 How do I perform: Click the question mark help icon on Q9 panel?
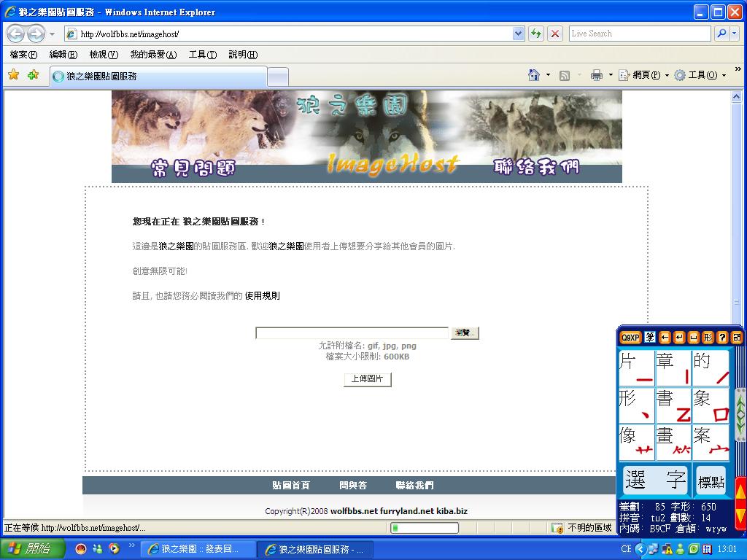[x=722, y=338]
